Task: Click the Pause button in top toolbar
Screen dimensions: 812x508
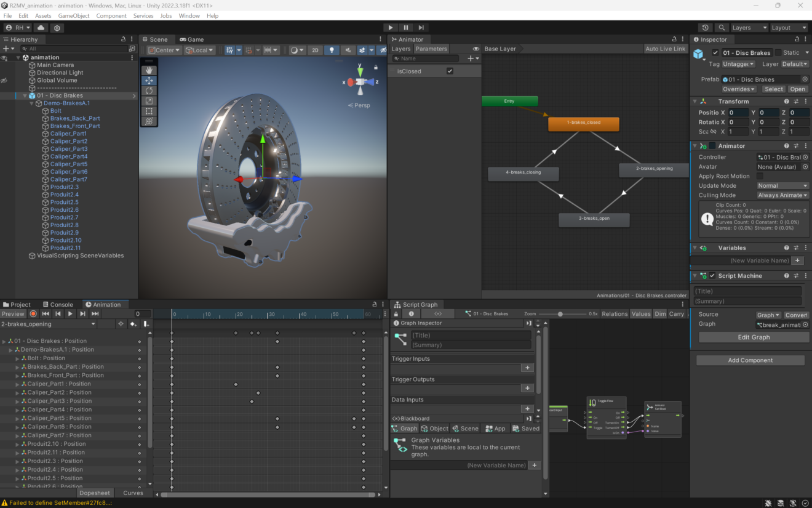Action: [x=406, y=28]
